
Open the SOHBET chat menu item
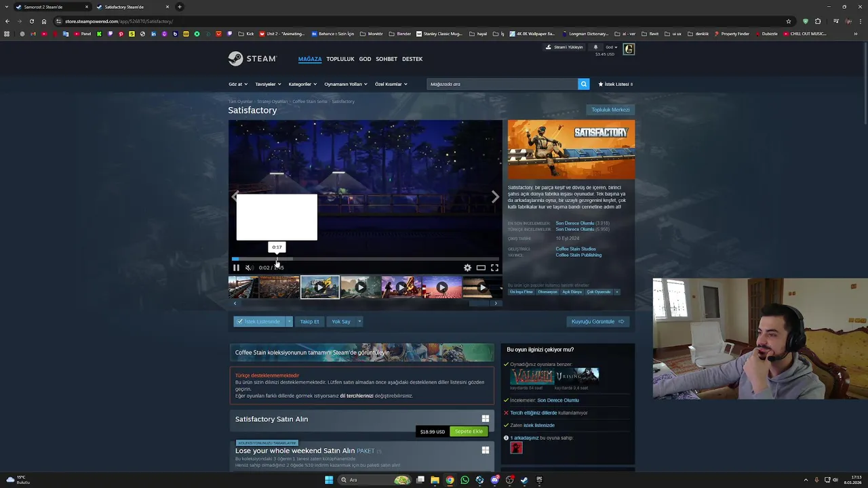387,59
